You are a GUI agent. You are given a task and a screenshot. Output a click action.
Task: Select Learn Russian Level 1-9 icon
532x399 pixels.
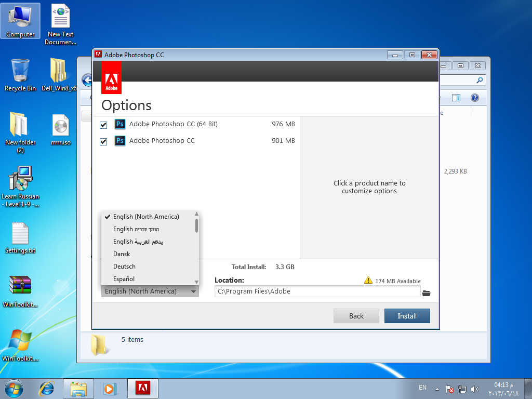20,187
